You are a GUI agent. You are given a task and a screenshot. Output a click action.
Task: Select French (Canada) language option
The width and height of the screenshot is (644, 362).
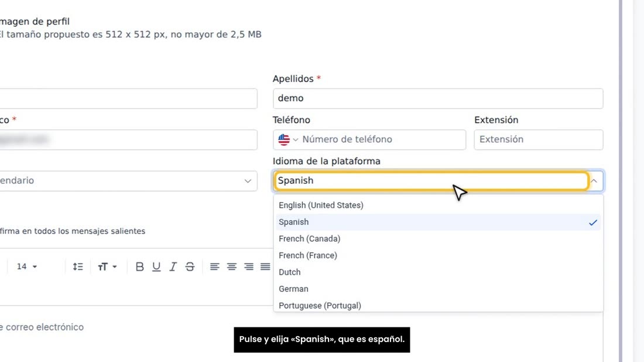(439, 239)
